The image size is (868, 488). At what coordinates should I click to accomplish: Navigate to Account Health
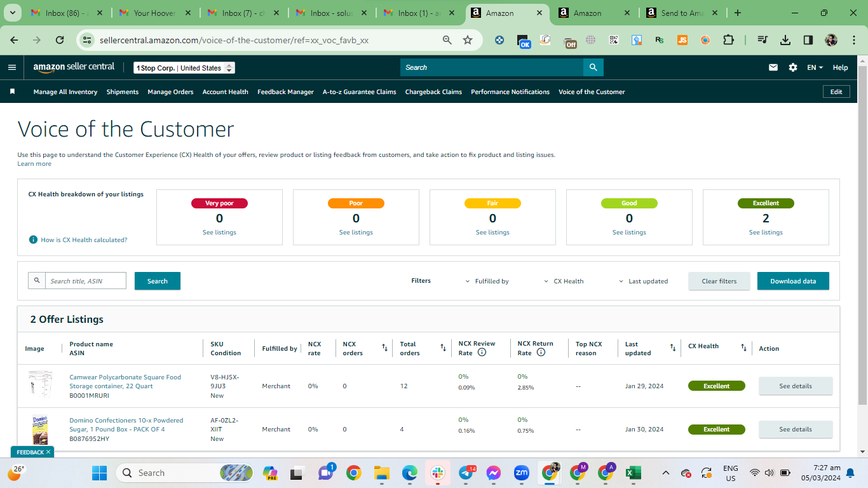[226, 92]
